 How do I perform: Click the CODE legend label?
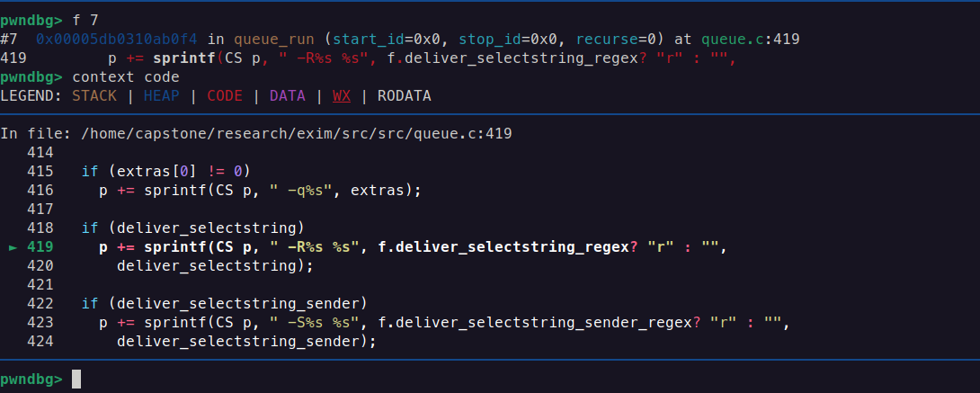[226, 95]
